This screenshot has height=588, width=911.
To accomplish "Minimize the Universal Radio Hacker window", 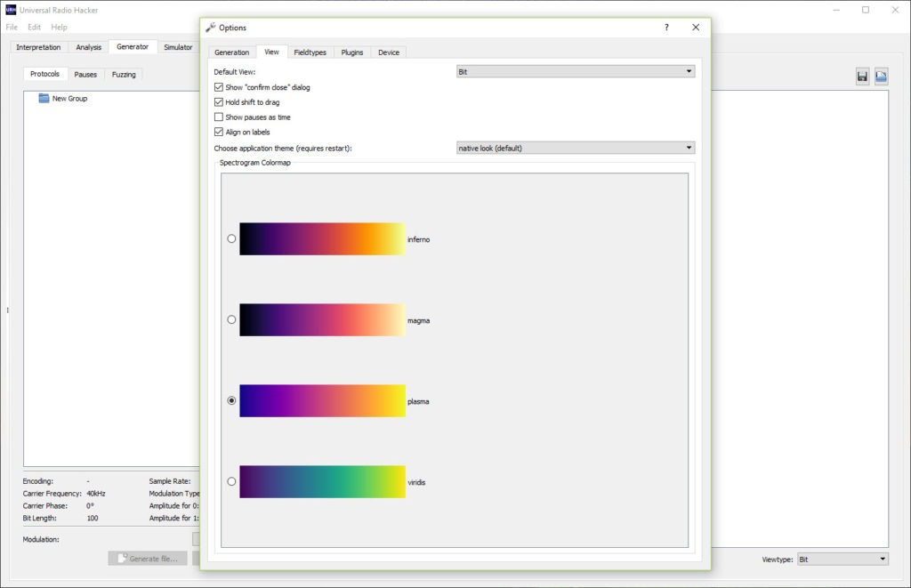I will click(836, 10).
